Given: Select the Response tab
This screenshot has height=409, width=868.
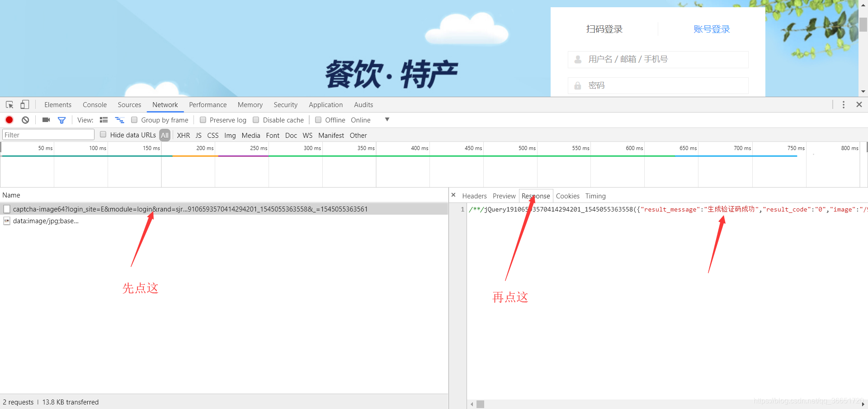Looking at the screenshot, I should pos(536,196).
